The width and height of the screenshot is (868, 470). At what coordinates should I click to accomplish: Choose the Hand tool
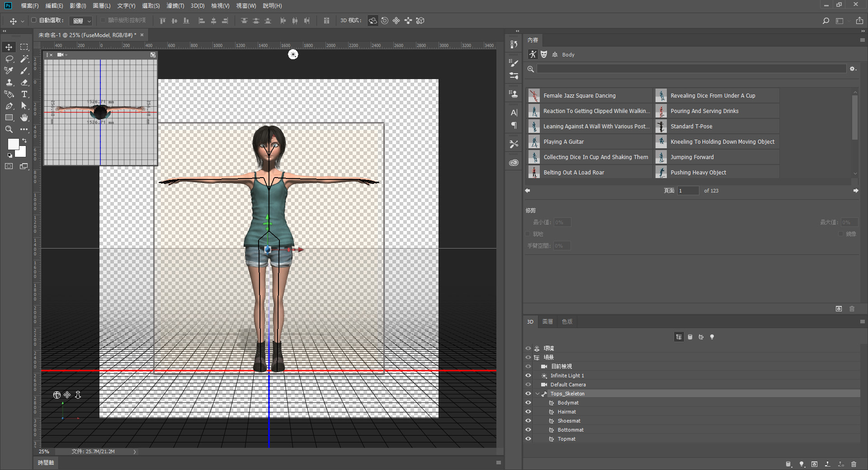24,117
